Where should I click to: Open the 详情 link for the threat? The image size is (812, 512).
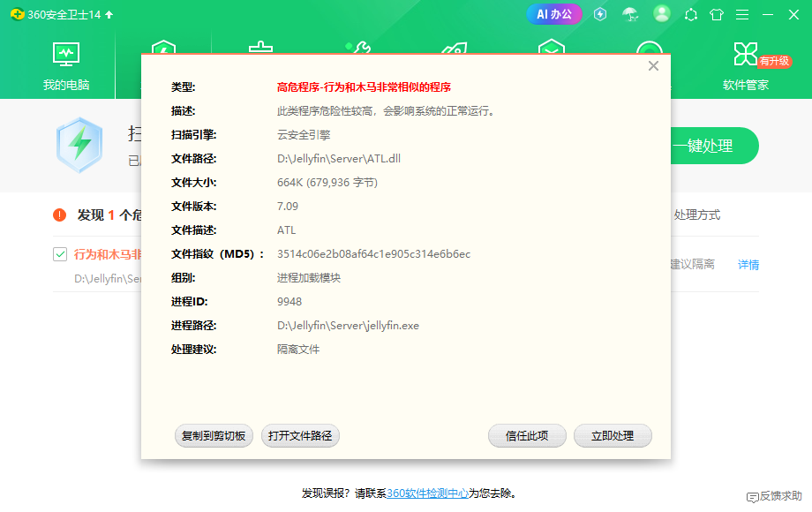tap(748, 265)
